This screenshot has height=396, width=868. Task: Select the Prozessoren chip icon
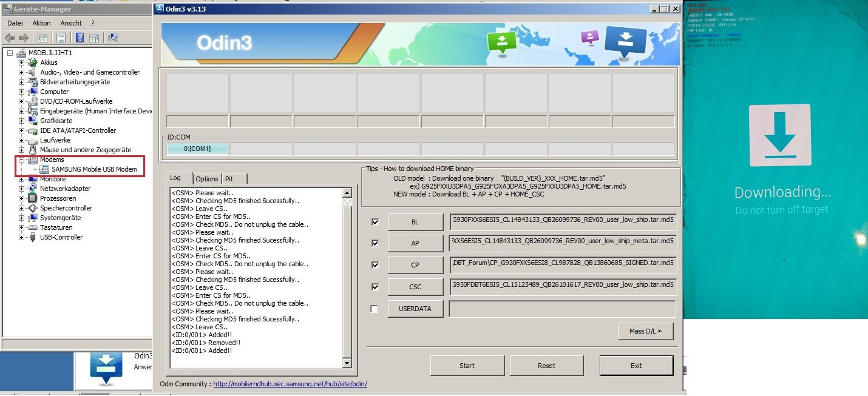(33, 198)
